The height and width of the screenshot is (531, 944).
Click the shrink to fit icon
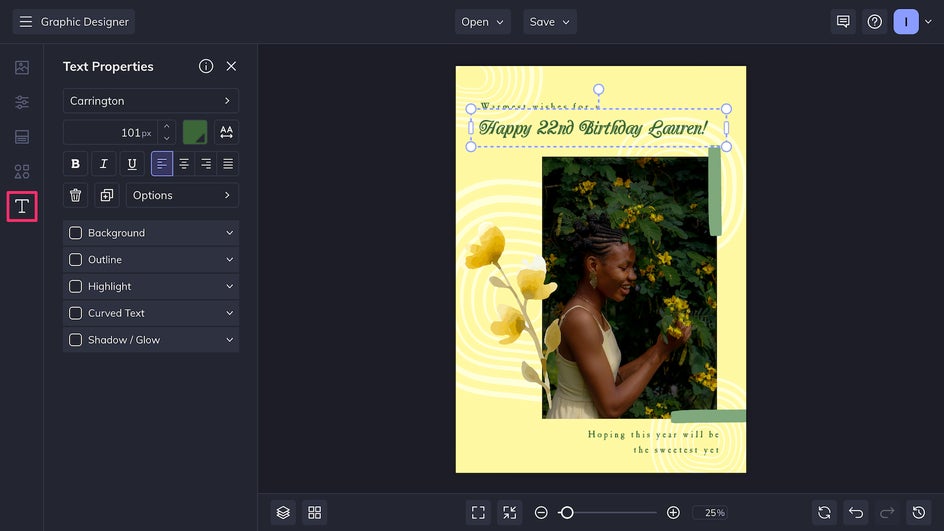click(x=509, y=512)
